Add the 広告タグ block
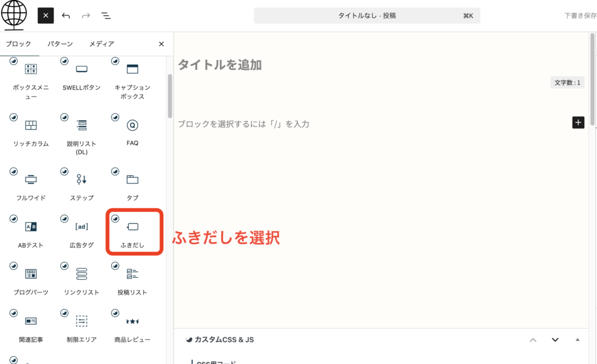Screen dimensions: 597x364 82,227
